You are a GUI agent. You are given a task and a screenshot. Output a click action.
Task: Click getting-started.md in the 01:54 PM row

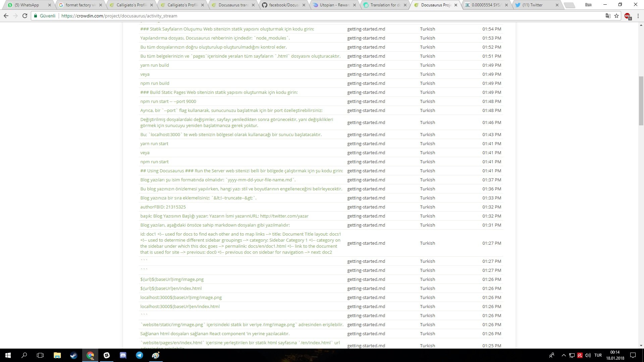coord(366,29)
